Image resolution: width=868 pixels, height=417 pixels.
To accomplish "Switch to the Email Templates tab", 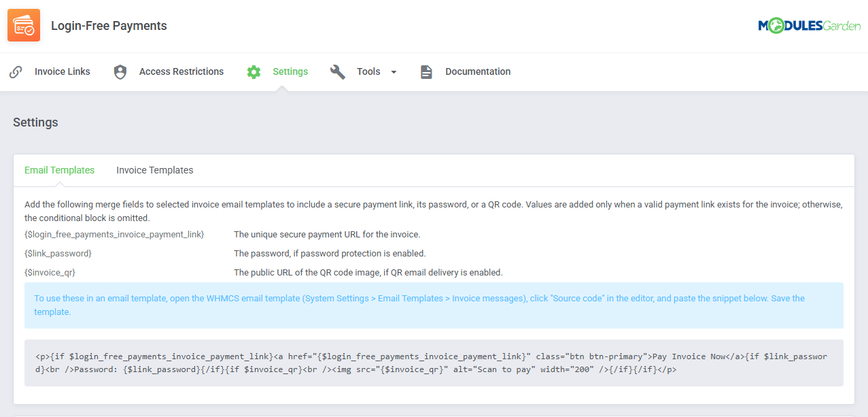I will coord(59,170).
